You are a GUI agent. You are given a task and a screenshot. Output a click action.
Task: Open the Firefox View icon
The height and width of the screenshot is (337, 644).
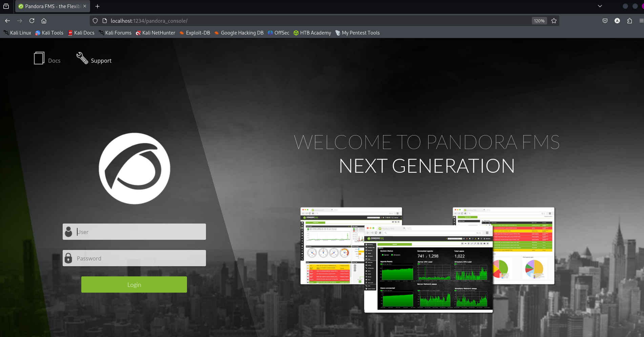coord(6,6)
